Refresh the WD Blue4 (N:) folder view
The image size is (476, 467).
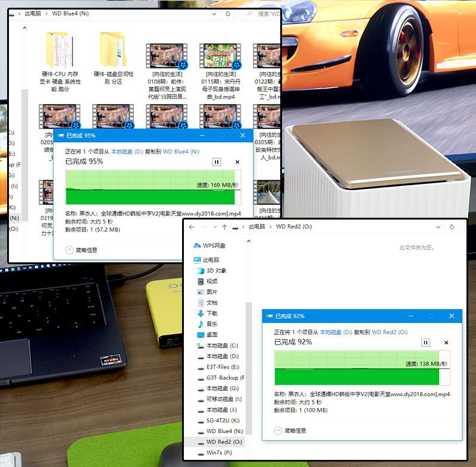(x=228, y=14)
